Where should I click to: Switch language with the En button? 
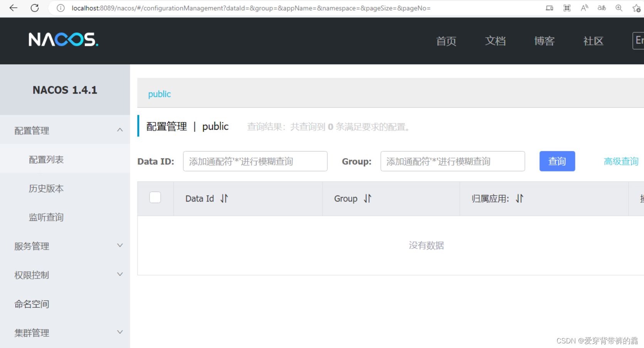pos(639,40)
